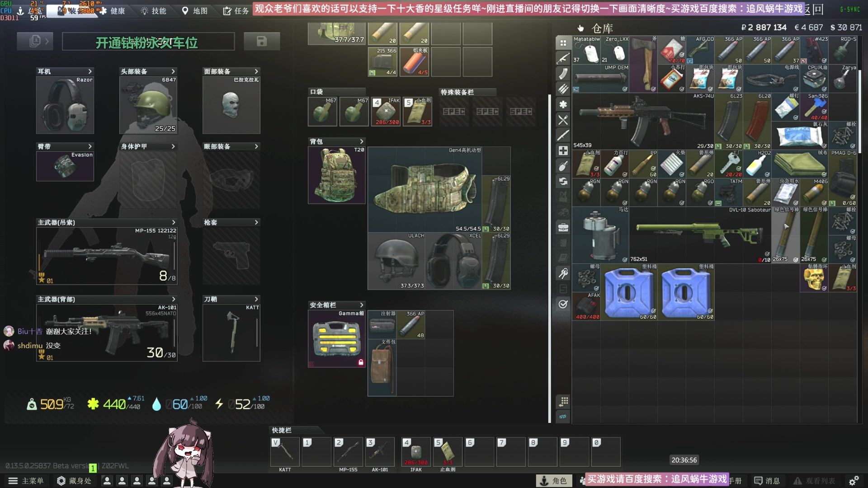The width and height of the screenshot is (868, 488).
Task: Click the sort stash grid icon
Action: (563, 401)
